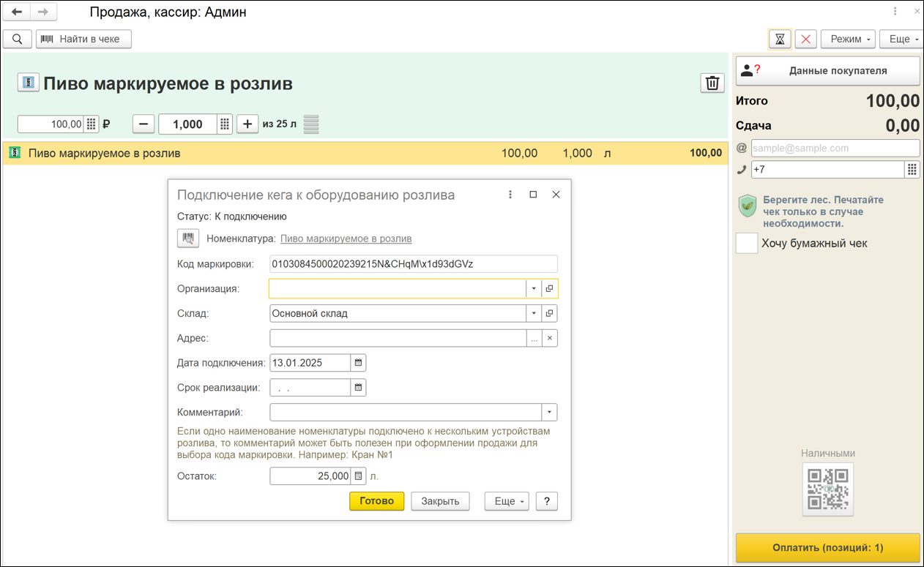Click the Адрес ellipsis select button
The width and height of the screenshot is (924, 567).
pyautogui.click(x=534, y=338)
